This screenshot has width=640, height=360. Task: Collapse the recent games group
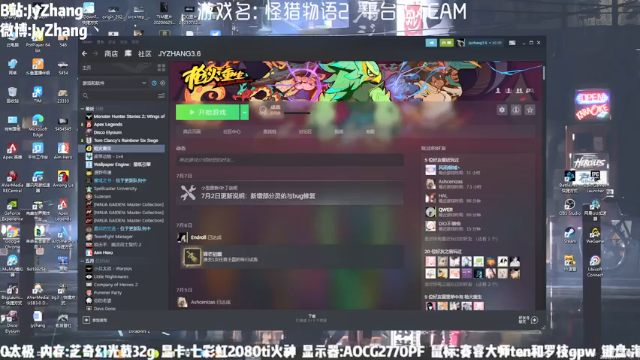(x=82, y=109)
